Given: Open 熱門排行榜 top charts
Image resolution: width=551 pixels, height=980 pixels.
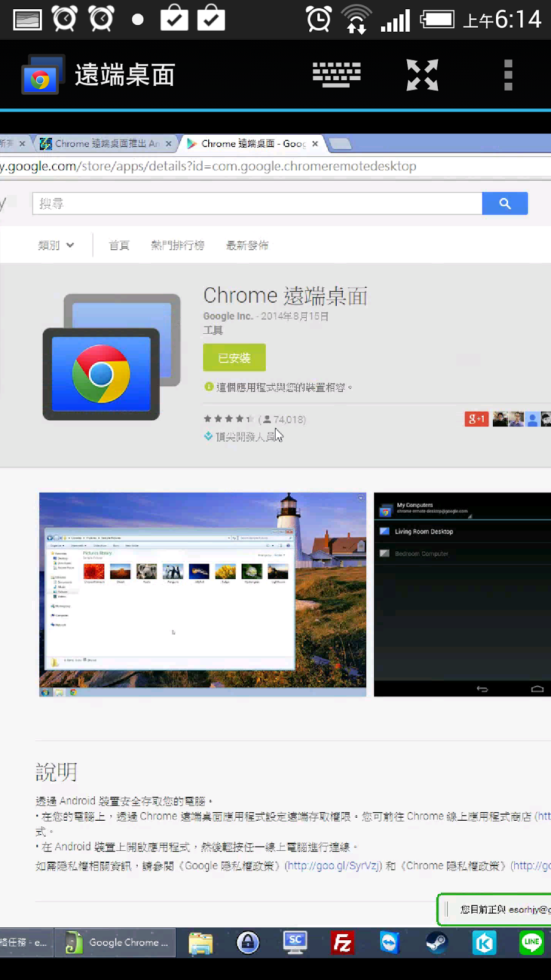Looking at the screenshot, I should click(178, 245).
